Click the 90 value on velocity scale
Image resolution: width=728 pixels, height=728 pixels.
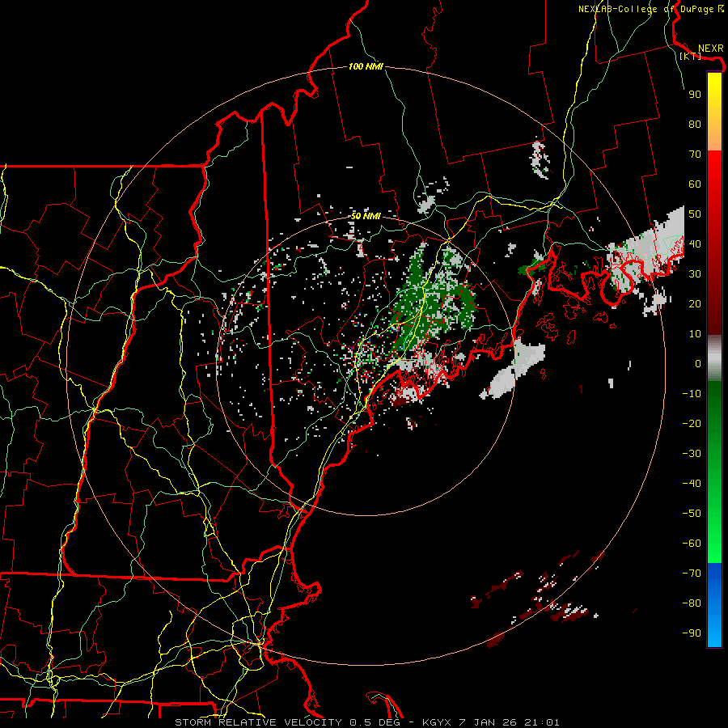point(695,95)
